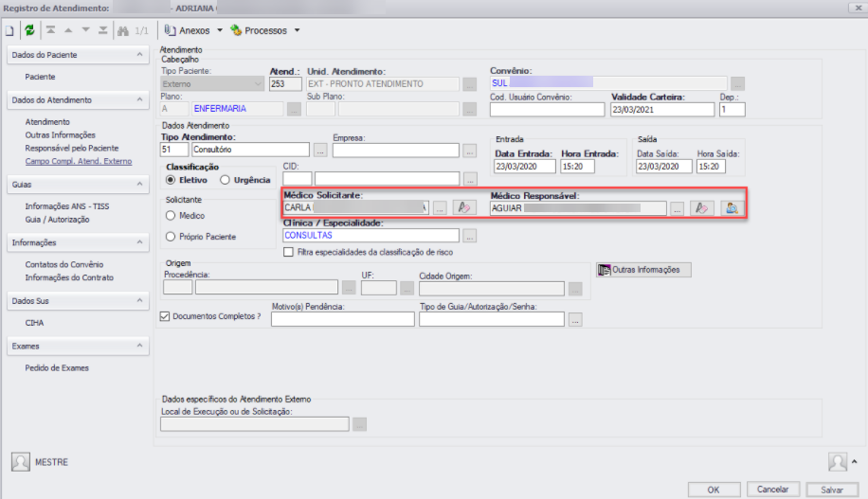The height and width of the screenshot is (499, 868).
Task: Click the binoculars search icon
Action: (123, 30)
